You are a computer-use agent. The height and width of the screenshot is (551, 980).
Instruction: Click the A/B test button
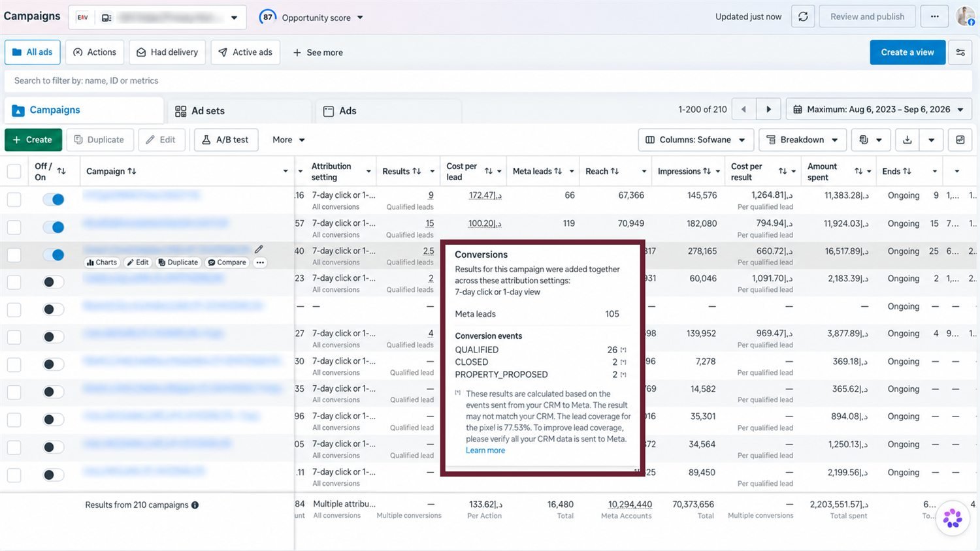tap(225, 140)
